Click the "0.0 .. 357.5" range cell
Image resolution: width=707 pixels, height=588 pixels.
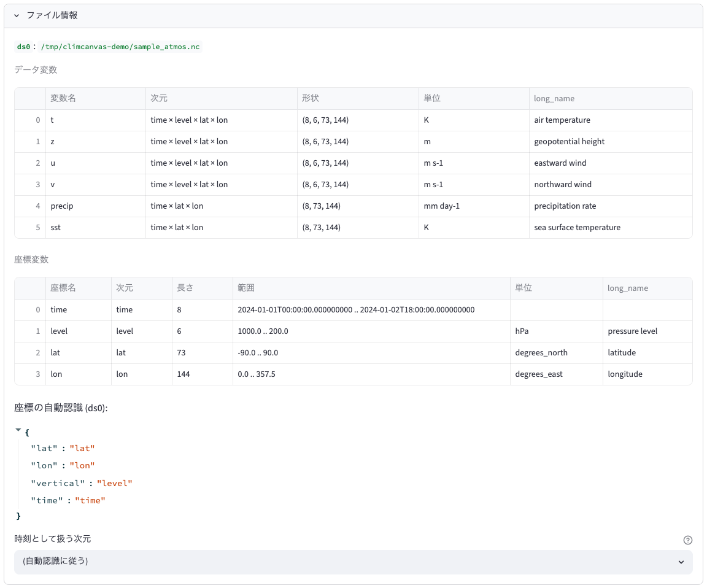pos(371,374)
